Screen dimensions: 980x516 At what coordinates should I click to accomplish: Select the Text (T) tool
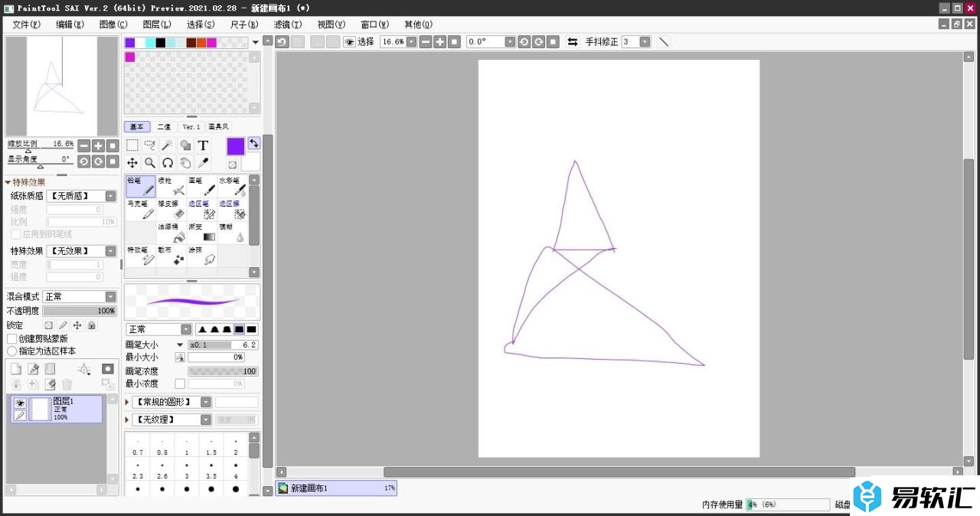(203, 145)
